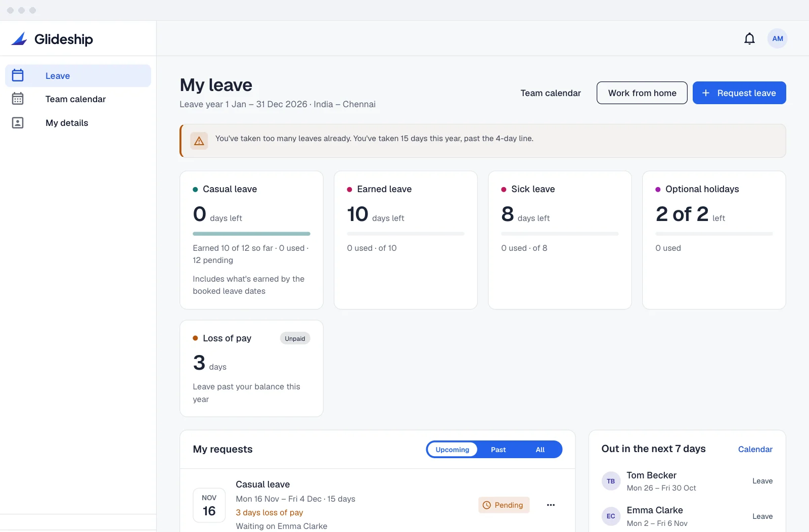Click the Sick leave card title
This screenshot has height=532, width=809.
pos(533,189)
